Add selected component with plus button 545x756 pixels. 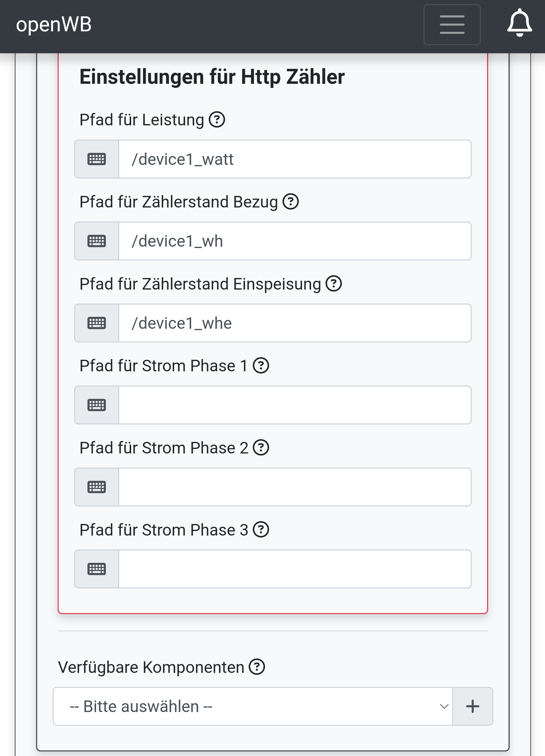(472, 706)
